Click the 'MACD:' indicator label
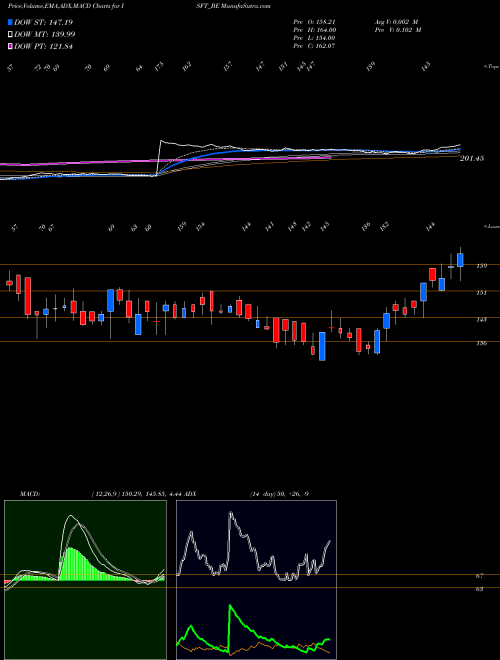This screenshot has height=660, width=500. click(30, 494)
